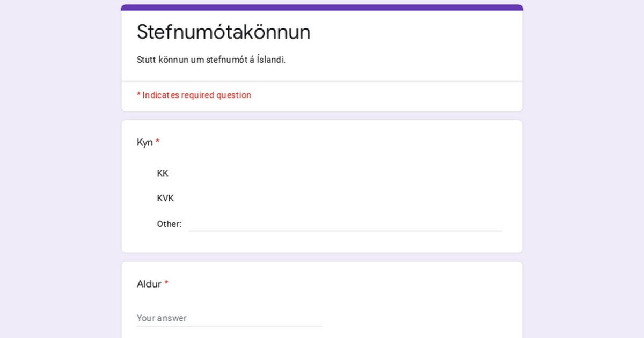Click the underline beneath the Other field

point(345,231)
